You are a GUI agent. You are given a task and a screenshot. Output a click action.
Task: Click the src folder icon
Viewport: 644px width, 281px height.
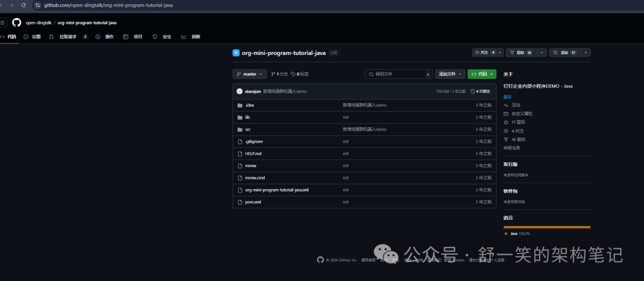[240, 129]
